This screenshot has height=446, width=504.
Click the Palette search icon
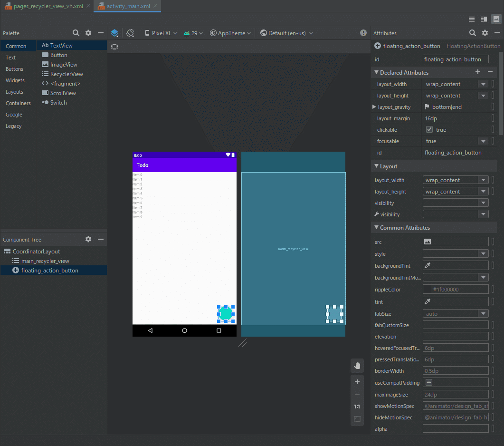click(x=76, y=33)
